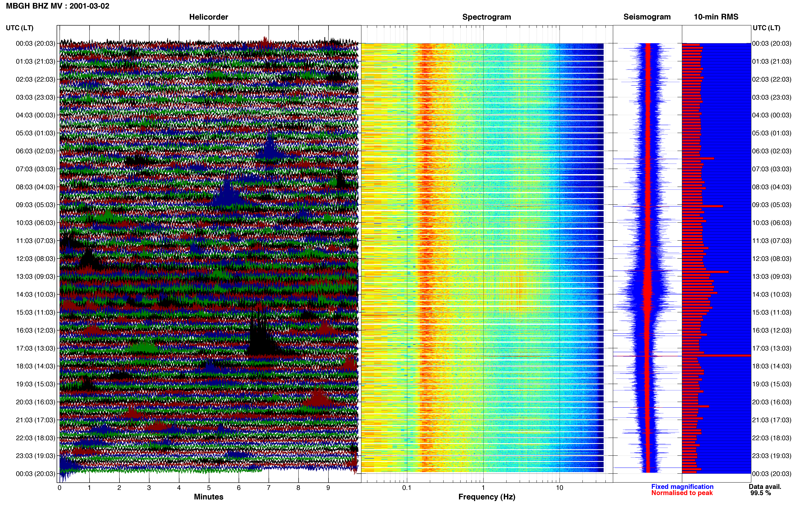Click right-side time label '23:03 (19:03)'
The width and height of the screenshot is (812, 508).
pos(772,456)
